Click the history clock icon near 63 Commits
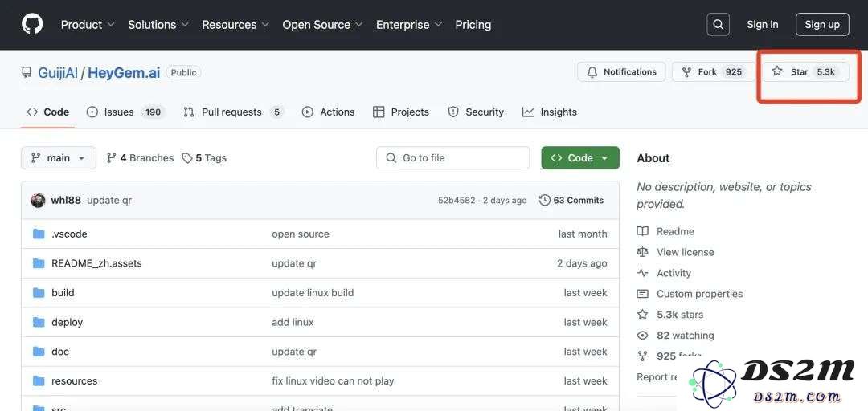Screen dimensions: 868x411 click(545, 200)
